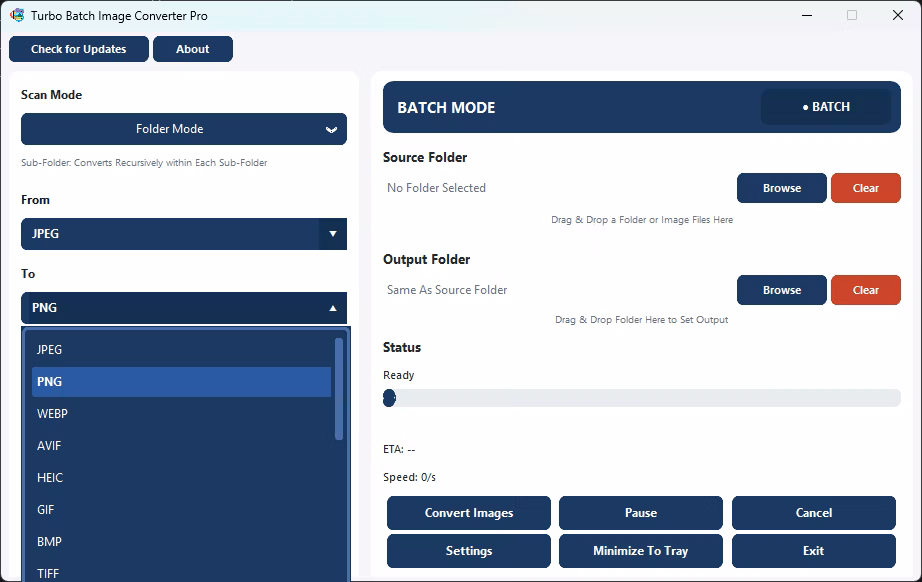Choose AVIF as output format

click(x=181, y=446)
